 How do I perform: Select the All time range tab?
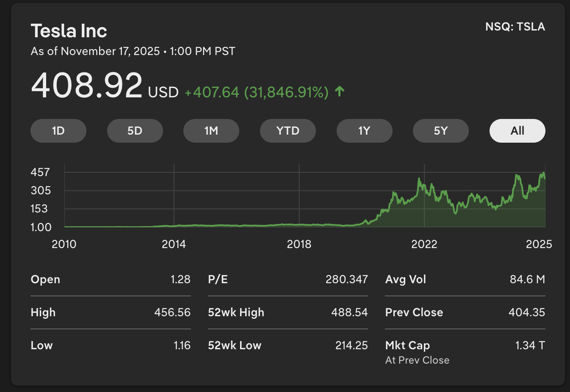pyautogui.click(x=517, y=131)
